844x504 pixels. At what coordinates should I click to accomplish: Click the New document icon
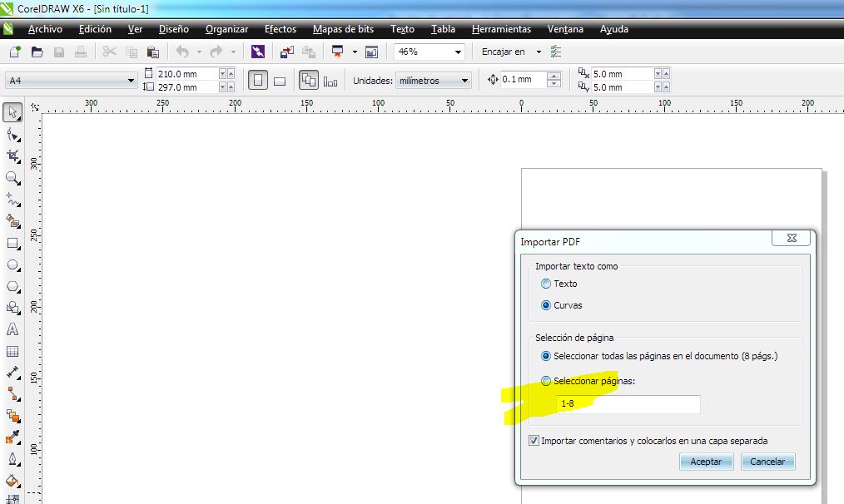tap(15, 52)
